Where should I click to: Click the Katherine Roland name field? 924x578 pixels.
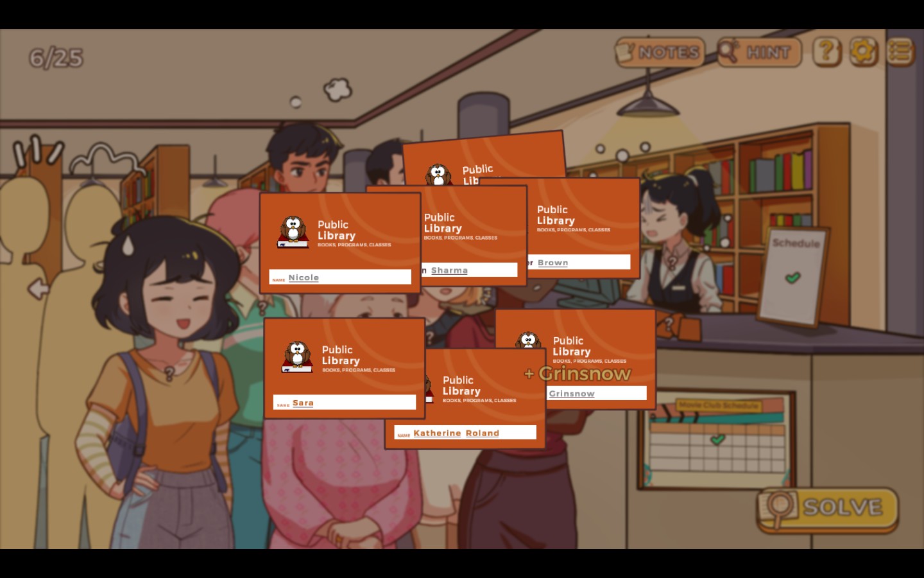[x=465, y=433]
